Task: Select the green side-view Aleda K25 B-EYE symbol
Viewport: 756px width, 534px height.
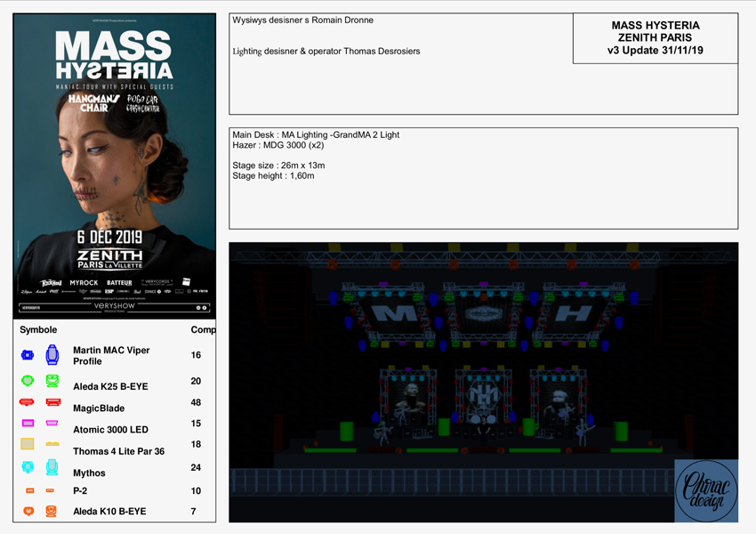Action: point(52,381)
